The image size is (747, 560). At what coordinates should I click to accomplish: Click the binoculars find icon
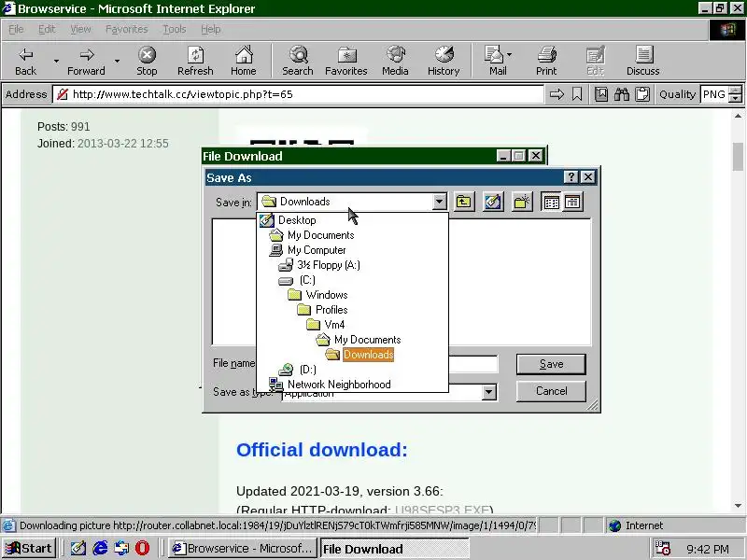622,94
